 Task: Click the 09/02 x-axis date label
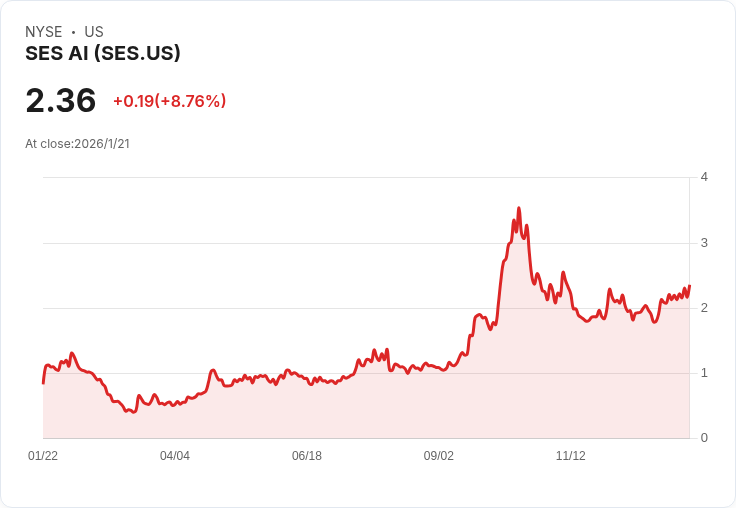click(x=438, y=456)
